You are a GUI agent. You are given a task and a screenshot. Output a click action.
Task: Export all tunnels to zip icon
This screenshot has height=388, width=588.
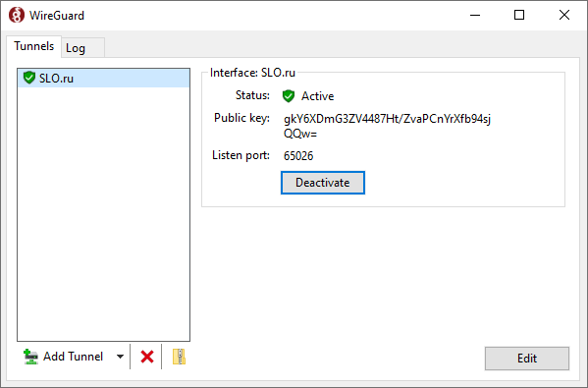coord(180,357)
